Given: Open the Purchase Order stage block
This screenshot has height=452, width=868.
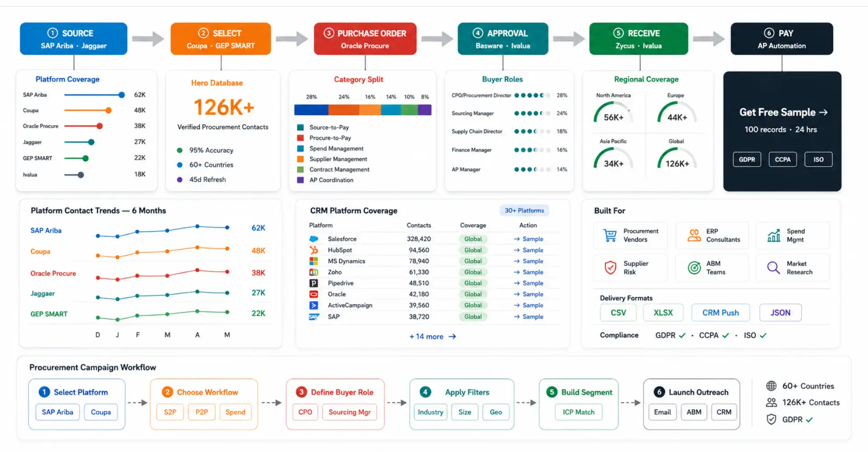Looking at the screenshot, I should tap(365, 39).
